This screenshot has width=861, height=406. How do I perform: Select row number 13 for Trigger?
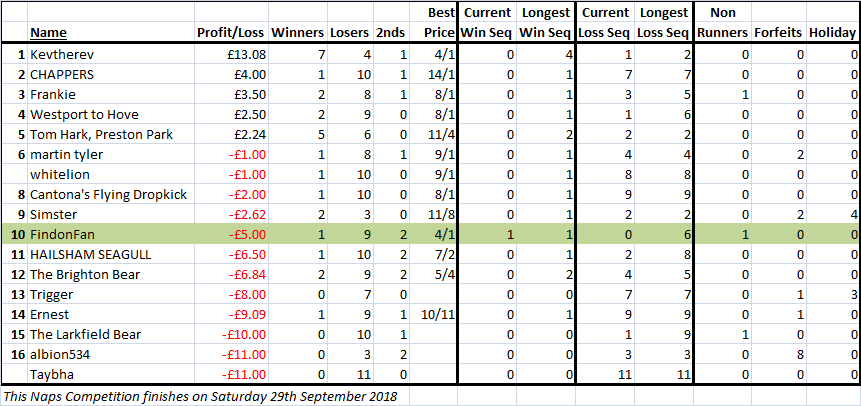pos(19,295)
